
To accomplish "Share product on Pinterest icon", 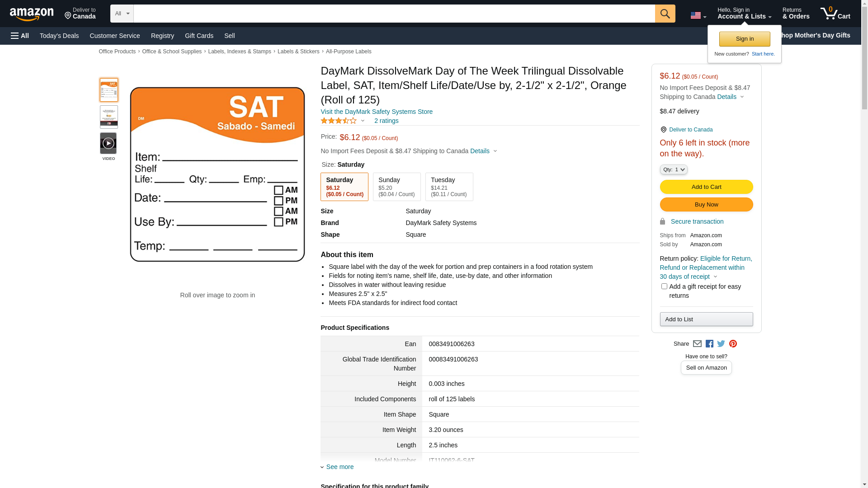I will pos(733,344).
